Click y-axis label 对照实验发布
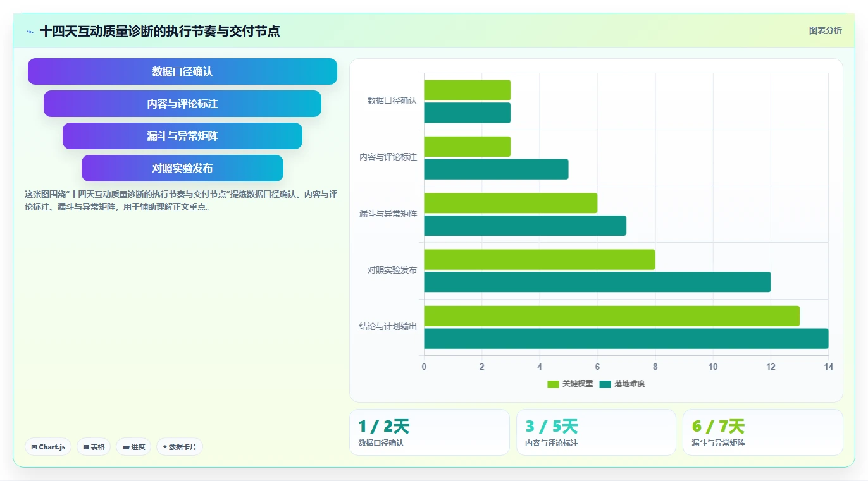This screenshot has height=481, width=868. [392, 271]
